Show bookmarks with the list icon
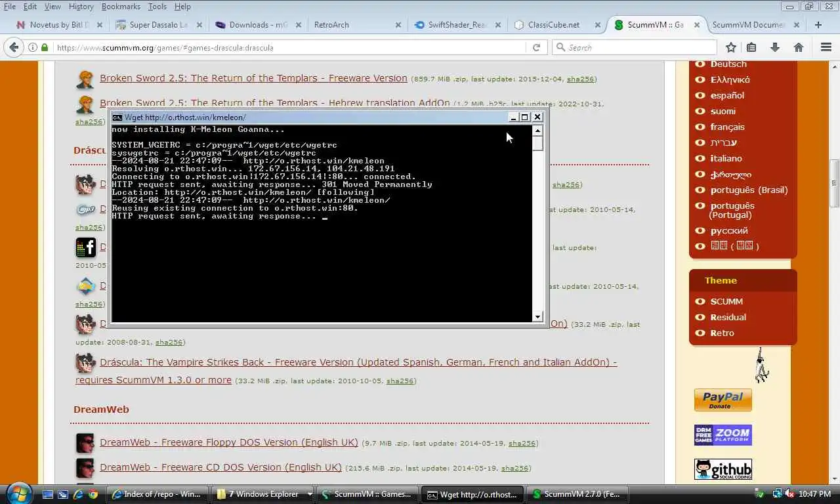This screenshot has height=504, width=840. [752, 47]
